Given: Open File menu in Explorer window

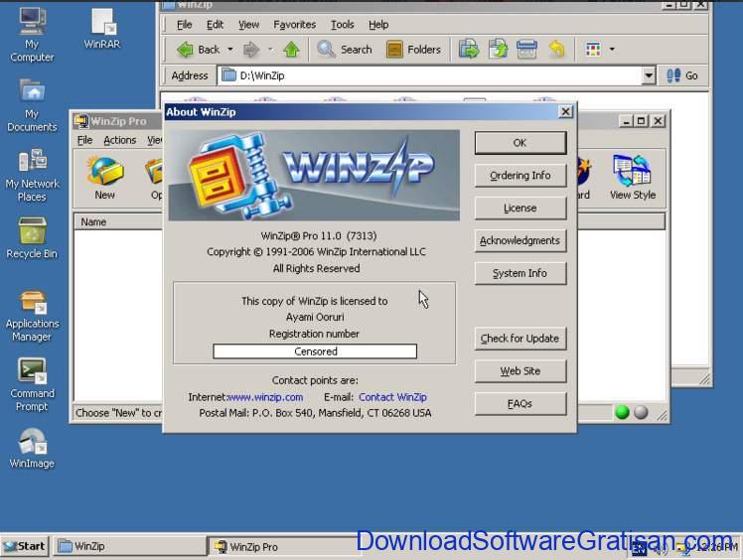Looking at the screenshot, I should point(184,25).
